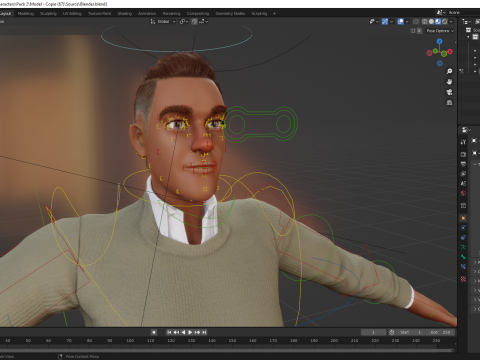The width and height of the screenshot is (480, 360).
Task: Open the Shading workspace tab
Action: tap(125, 13)
